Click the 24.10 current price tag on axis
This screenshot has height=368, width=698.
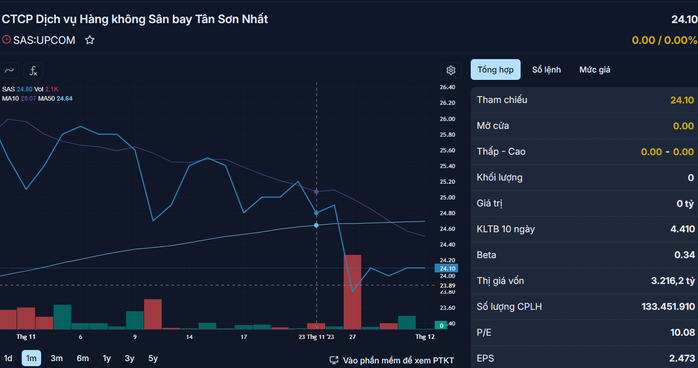click(446, 268)
